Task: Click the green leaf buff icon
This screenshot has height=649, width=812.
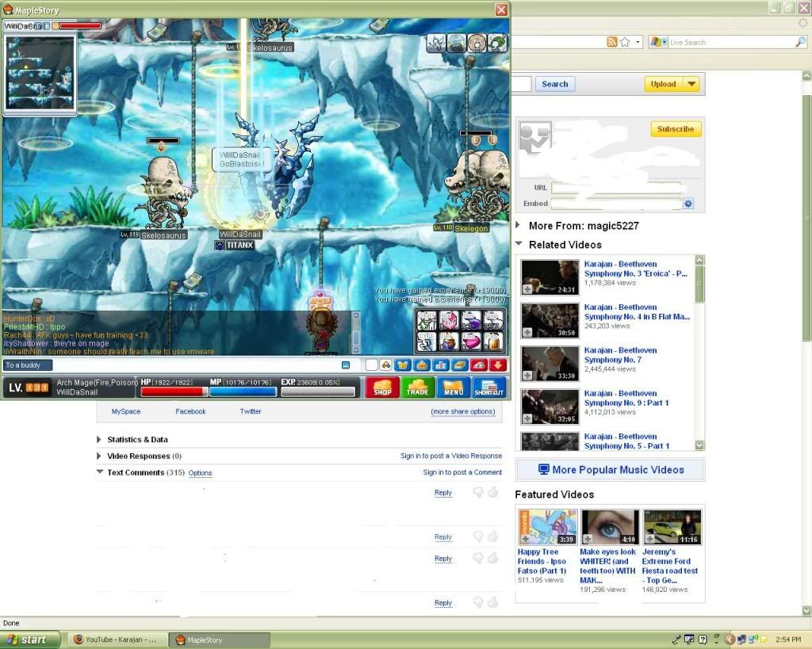Action: point(496,43)
